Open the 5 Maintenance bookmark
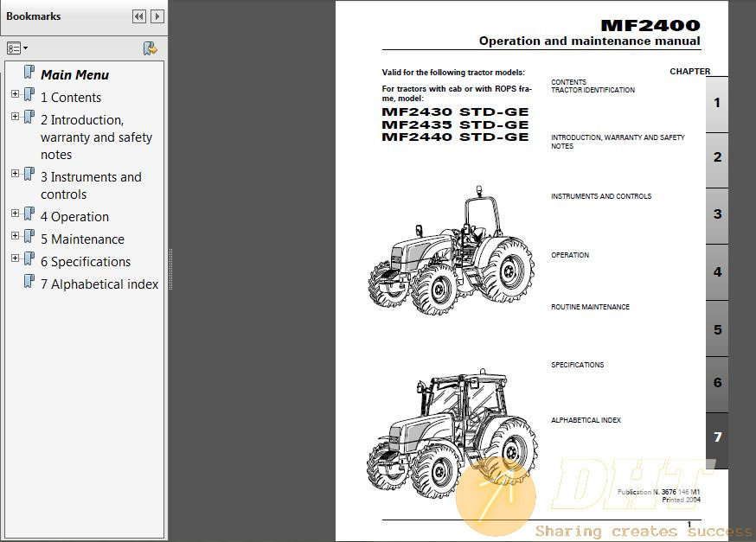 coord(82,239)
